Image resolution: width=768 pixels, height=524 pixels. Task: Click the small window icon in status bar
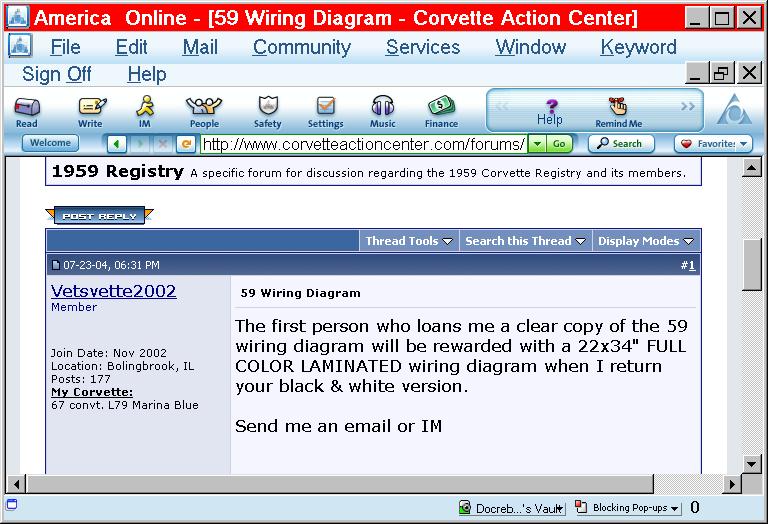[12, 504]
